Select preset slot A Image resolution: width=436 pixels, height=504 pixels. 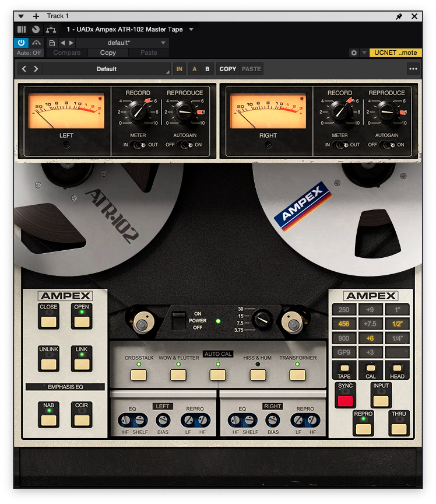[194, 69]
